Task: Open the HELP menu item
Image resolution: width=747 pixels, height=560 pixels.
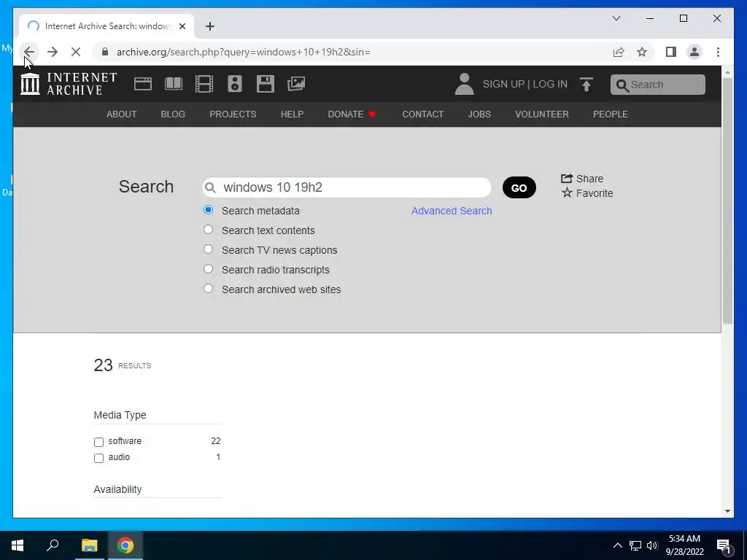Action: tap(292, 114)
